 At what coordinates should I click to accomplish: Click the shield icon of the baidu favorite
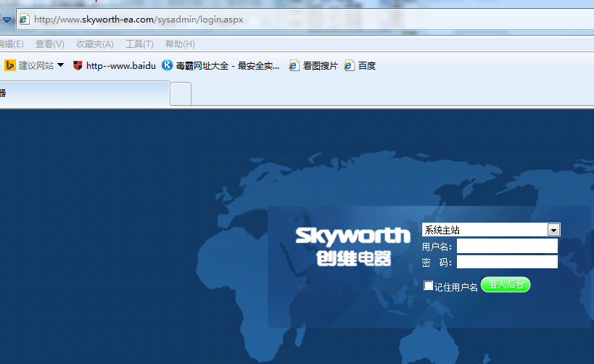click(78, 65)
